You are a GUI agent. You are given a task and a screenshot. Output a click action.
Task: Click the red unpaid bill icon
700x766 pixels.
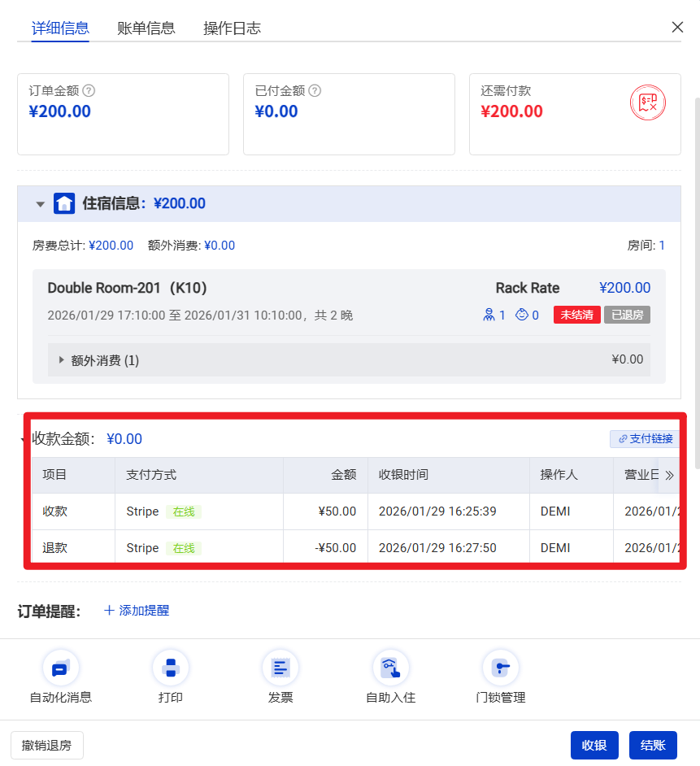pos(648,102)
